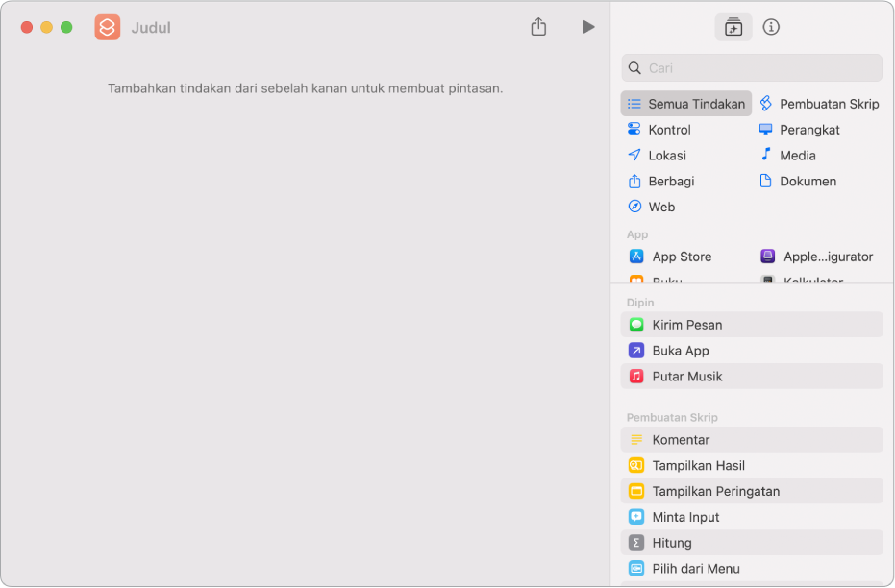Click the magnifying glass search icon
Image resolution: width=895 pixels, height=588 pixels.
click(634, 68)
